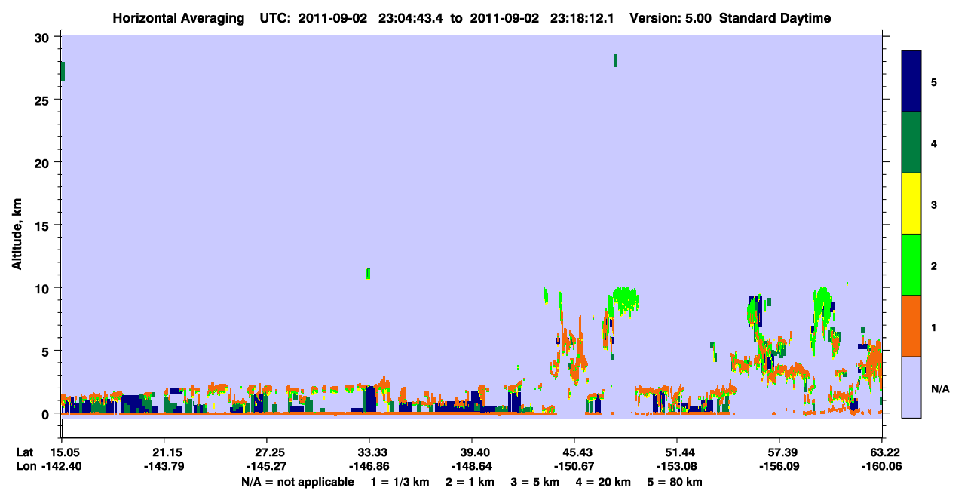This screenshot has width=980, height=503.
Task: Click the small green feature near 11 km altitude
Action: (368, 274)
